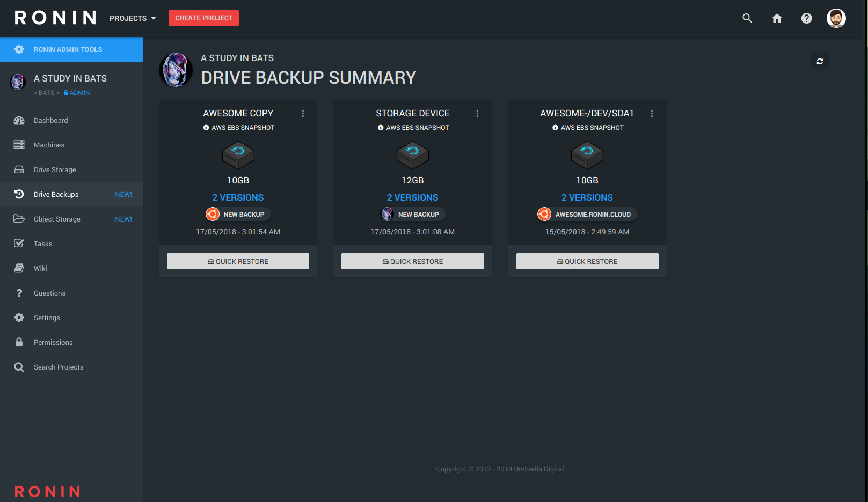Click the Permissions lock icon
This screenshot has height=502, width=868.
click(19, 342)
